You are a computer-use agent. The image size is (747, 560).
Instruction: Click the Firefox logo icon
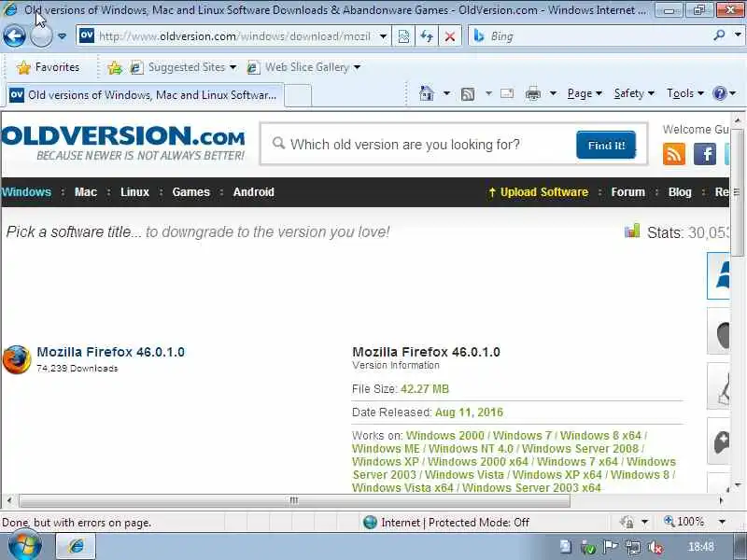17,359
